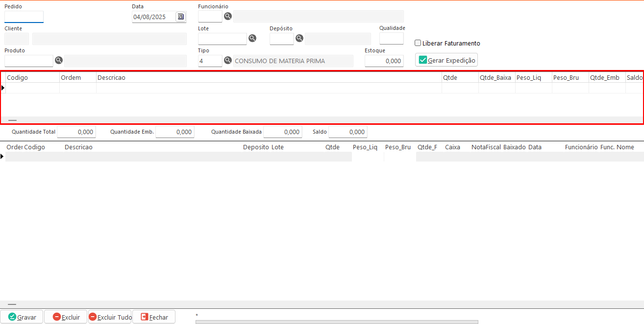Click the Produto search magnifier icon
The width and height of the screenshot is (644, 324).
[59, 60]
